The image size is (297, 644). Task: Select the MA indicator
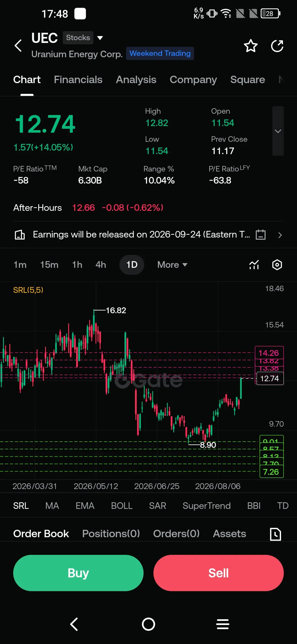tap(52, 506)
